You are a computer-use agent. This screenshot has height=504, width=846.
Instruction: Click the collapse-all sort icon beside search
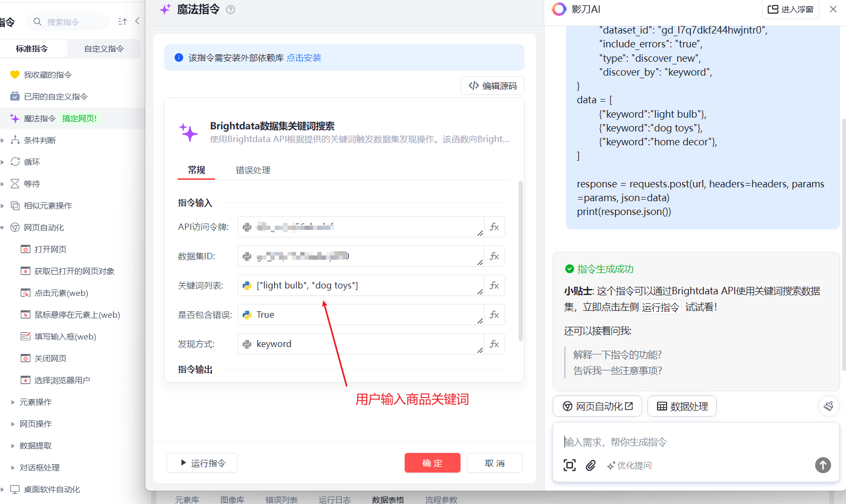tap(122, 22)
